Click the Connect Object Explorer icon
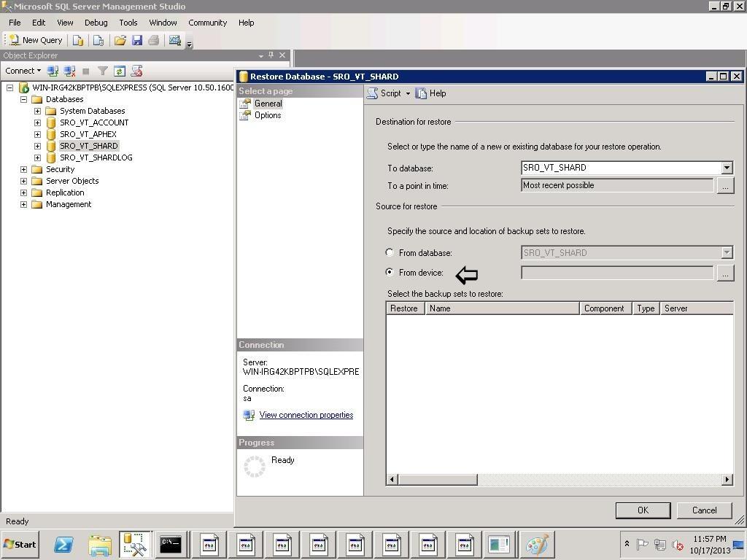Image resolution: width=747 pixels, height=560 pixels. tap(53, 71)
